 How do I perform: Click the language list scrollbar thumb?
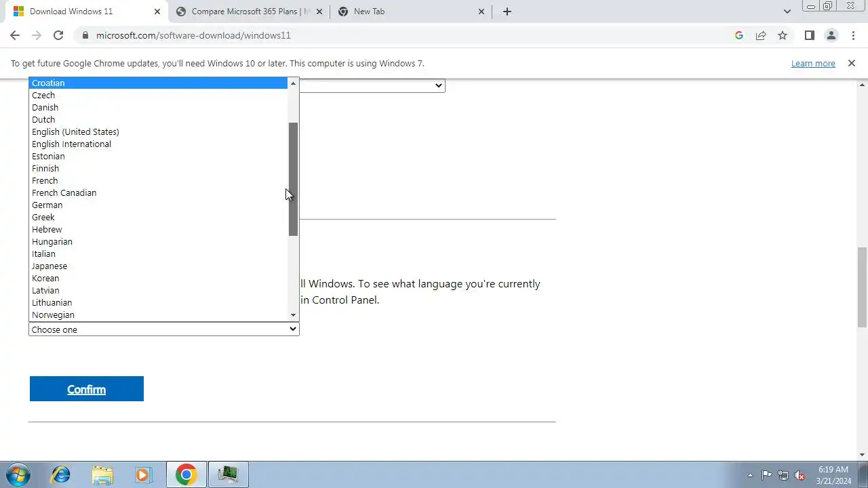pyautogui.click(x=293, y=180)
